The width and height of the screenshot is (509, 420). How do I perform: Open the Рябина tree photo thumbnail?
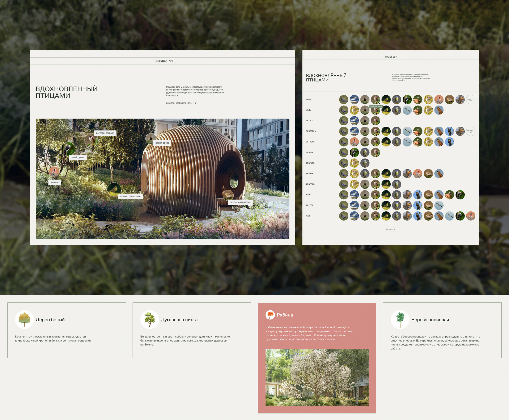pyautogui.click(x=317, y=377)
